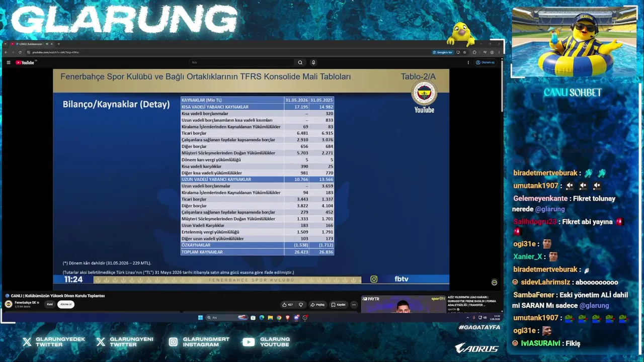Screen dimensions: 644x362
Task: Click the Tablo-2/A label in slide
Action: coord(418,76)
